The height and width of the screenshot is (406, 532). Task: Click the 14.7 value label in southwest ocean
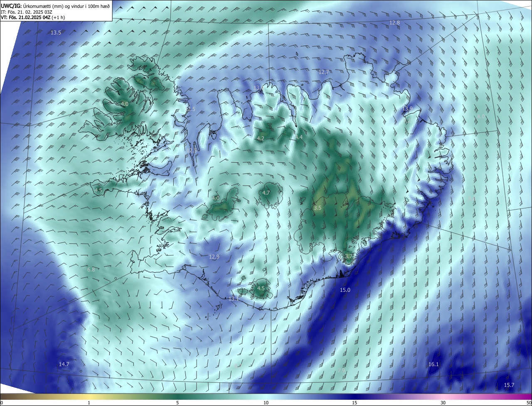(64, 364)
